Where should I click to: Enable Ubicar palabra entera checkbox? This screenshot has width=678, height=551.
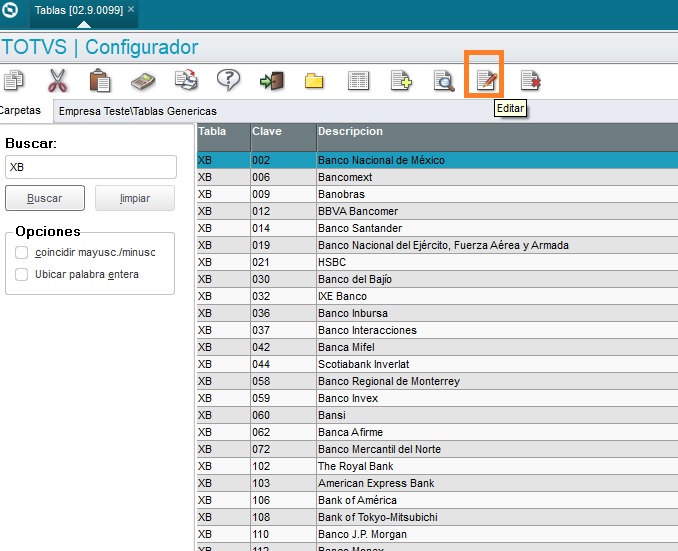point(22,274)
